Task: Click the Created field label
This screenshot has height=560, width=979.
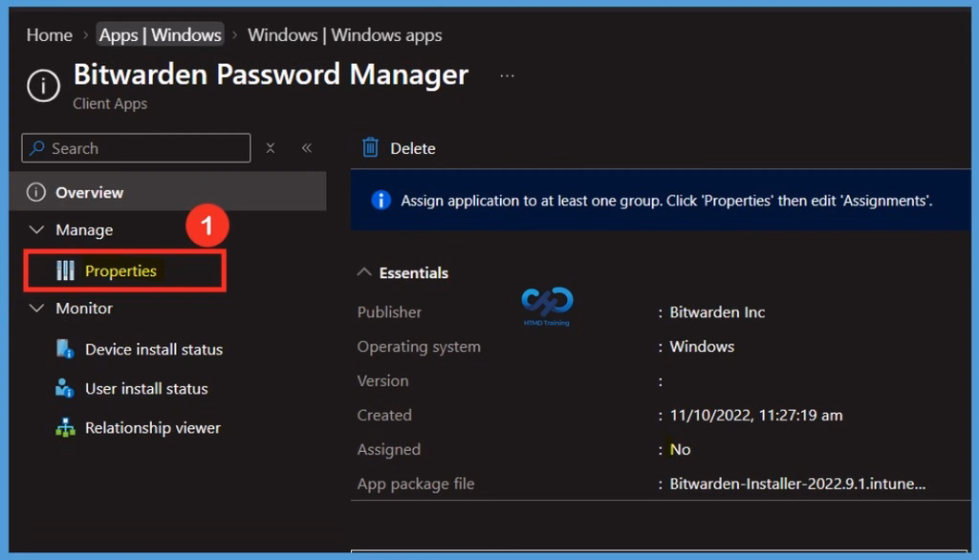Action: 384,415
